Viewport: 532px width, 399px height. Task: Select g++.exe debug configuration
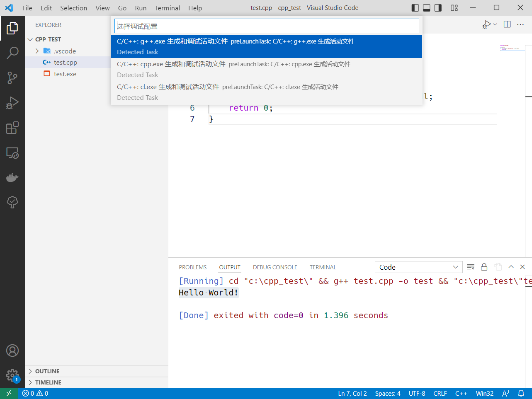point(266,46)
